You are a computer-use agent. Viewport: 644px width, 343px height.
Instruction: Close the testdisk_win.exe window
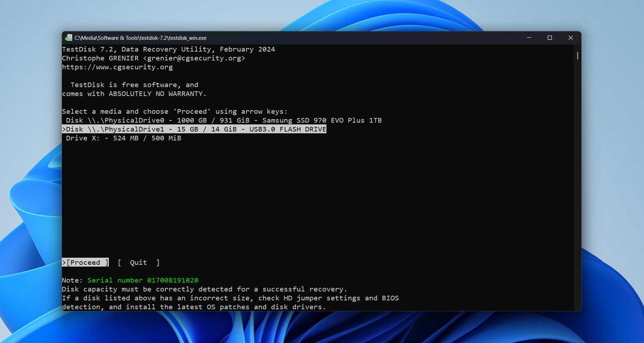click(570, 37)
